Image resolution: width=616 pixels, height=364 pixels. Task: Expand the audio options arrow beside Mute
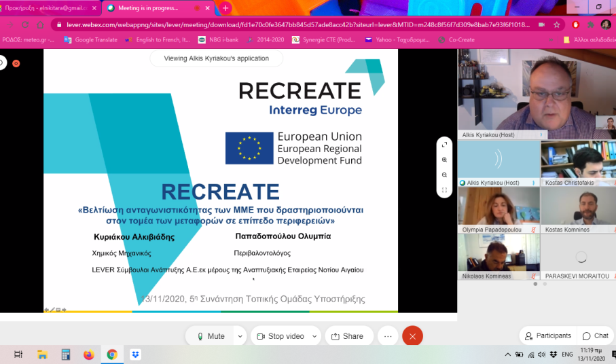(x=239, y=336)
